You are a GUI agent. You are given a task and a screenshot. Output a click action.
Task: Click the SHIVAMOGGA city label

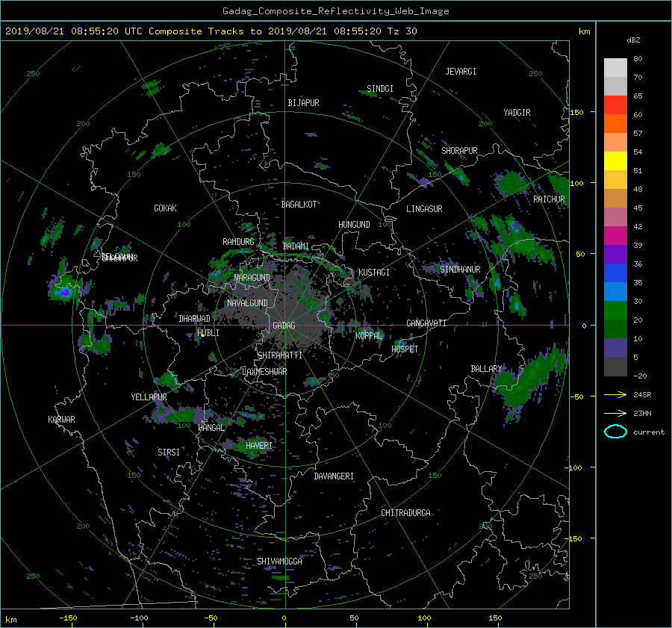click(279, 561)
